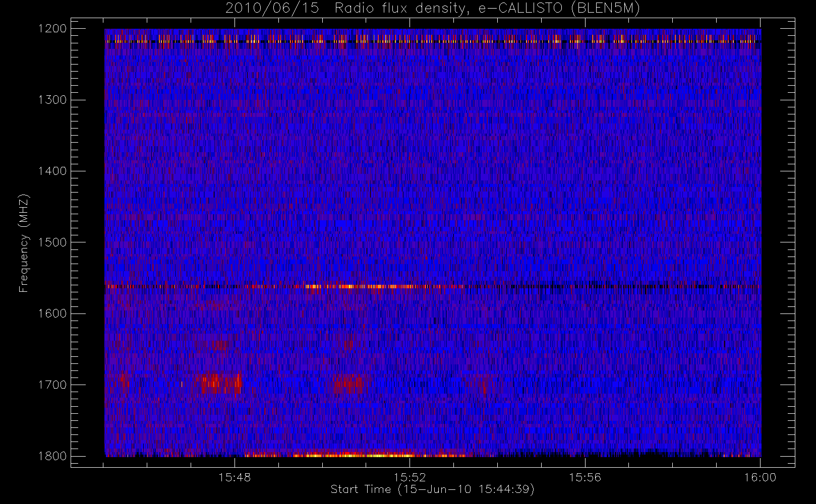
Task: Click the 1600 frequency tick label
Action: coord(52,313)
